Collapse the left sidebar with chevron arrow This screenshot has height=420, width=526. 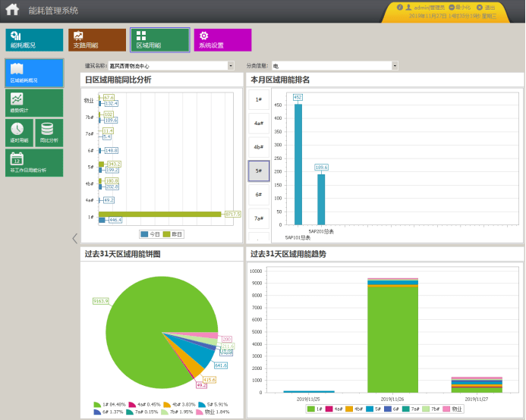coord(75,238)
